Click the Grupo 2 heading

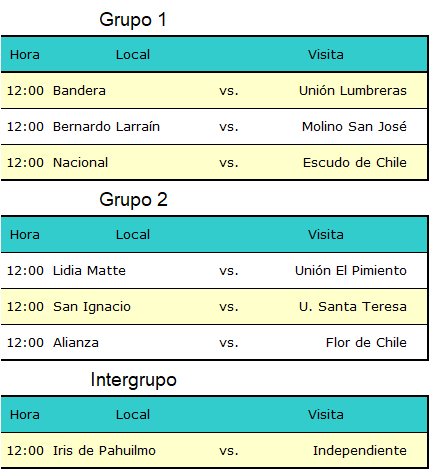133,200
